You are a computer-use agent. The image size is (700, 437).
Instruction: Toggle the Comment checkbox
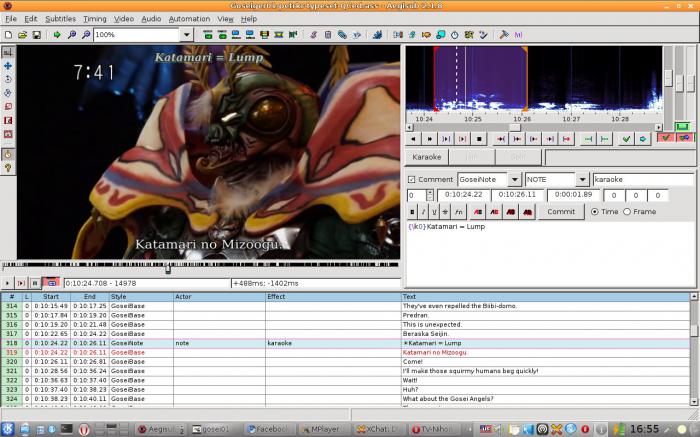tap(412, 179)
